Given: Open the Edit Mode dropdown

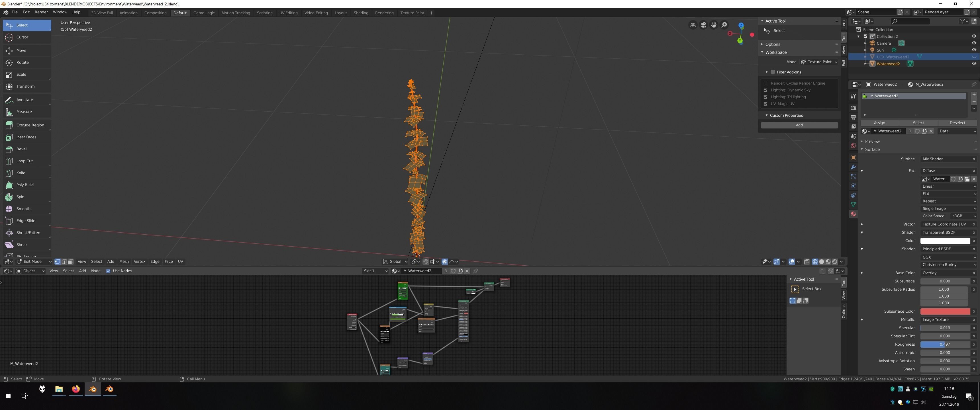Looking at the screenshot, I should coord(34,262).
